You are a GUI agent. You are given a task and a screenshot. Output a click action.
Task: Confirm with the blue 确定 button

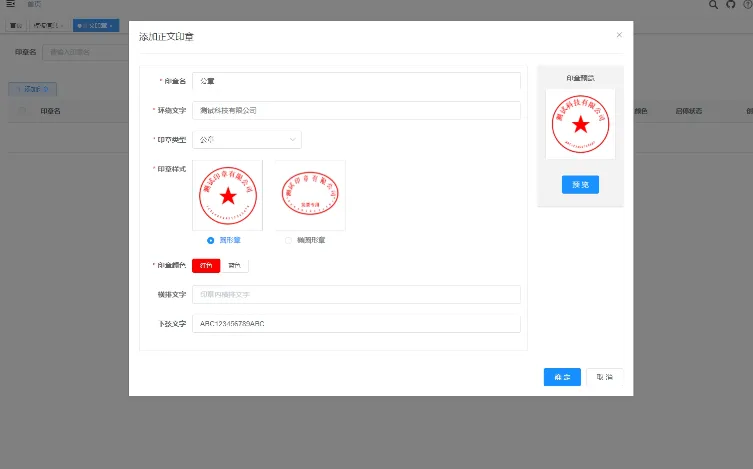[x=562, y=377]
